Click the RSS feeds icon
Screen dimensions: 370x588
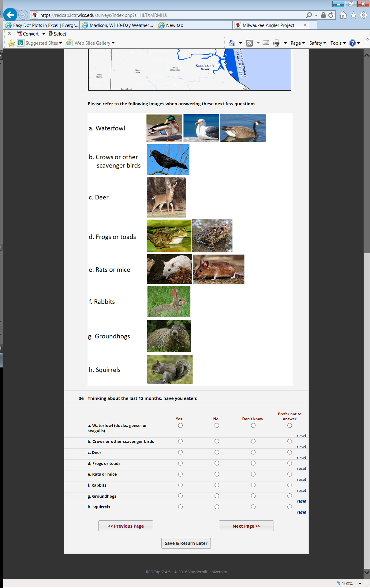tap(249, 43)
